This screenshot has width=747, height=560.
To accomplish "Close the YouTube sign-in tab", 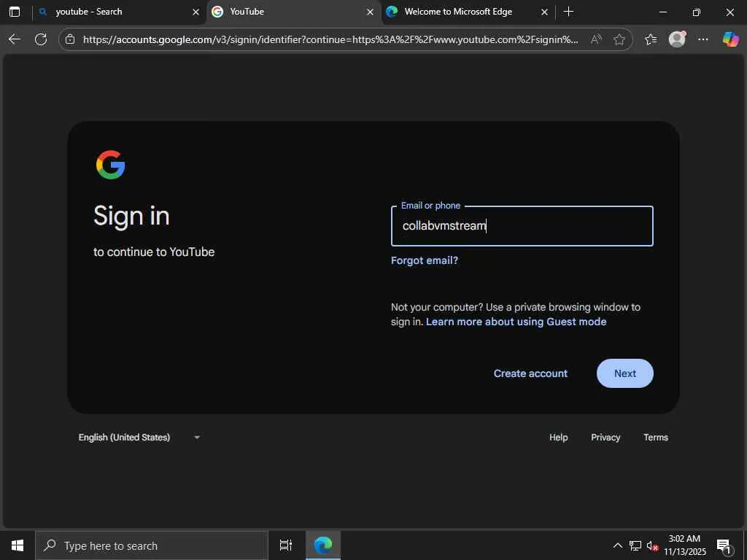I will [370, 12].
